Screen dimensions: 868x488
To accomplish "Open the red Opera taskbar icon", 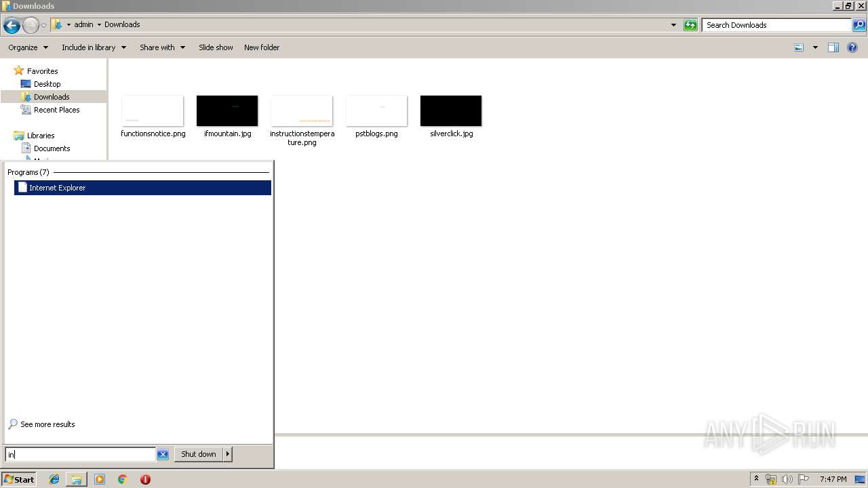I will coord(145,479).
